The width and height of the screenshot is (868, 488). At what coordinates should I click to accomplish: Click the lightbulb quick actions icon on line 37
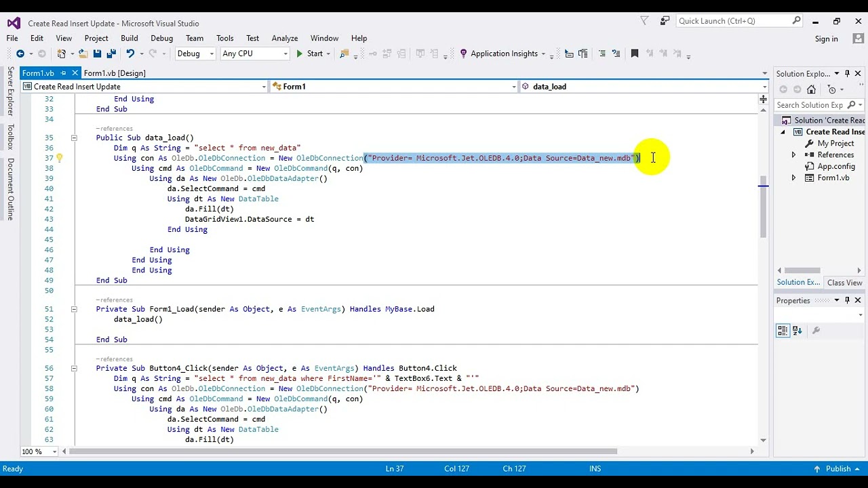click(59, 158)
